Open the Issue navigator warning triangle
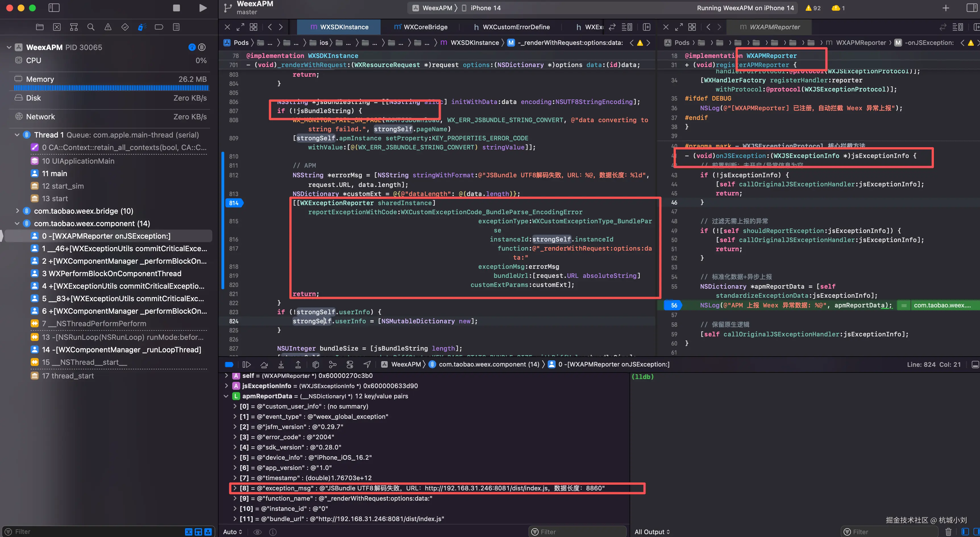 [108, 27]
